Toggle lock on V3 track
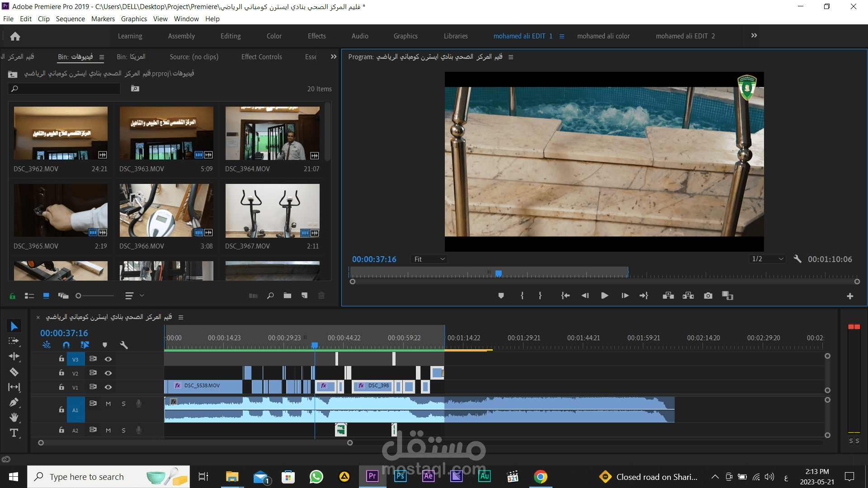 [61, 359]
